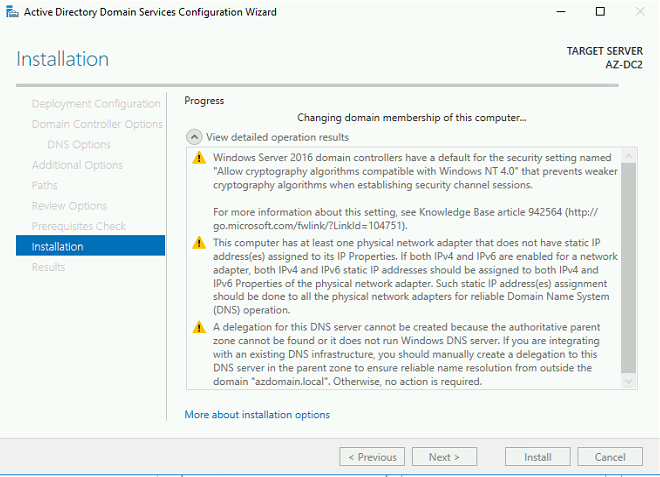660x477 pixels.
Task: Go to DNS Options step
Action: tap(79, 144)
